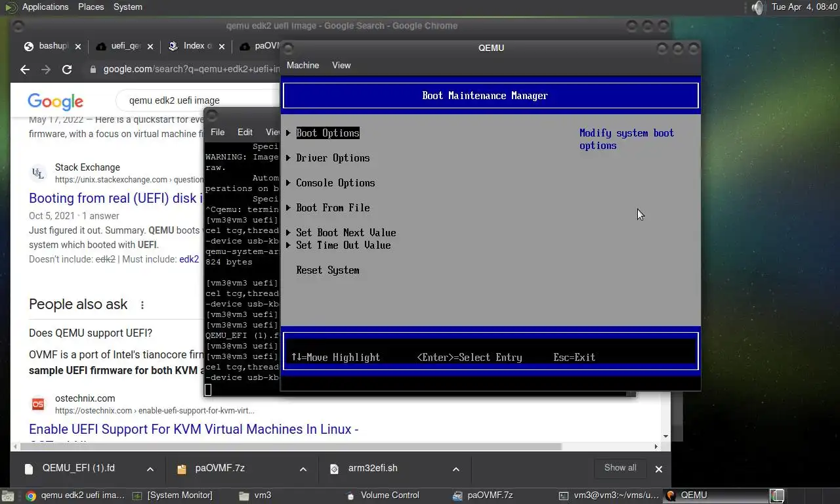Open options for QEMU_EFI (1).fd download
Screen dimensions: 840x504
(x=150, y=469)
